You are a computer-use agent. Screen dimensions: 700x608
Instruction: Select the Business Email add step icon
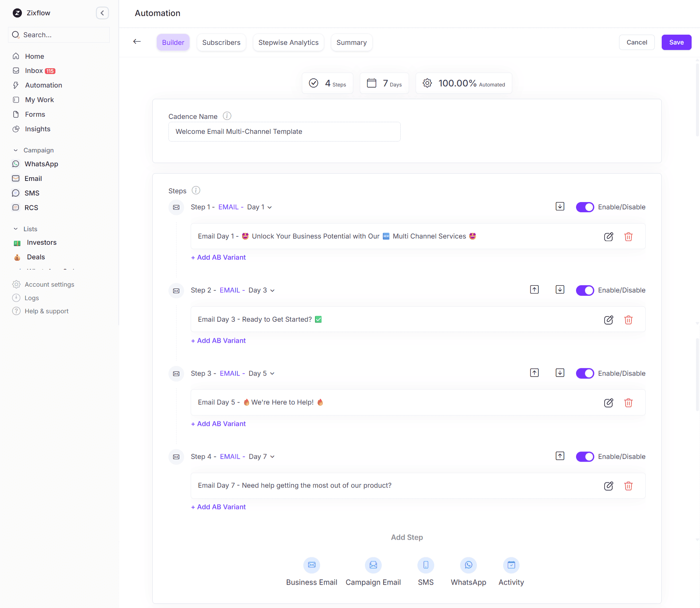click(x=311, y=565)
